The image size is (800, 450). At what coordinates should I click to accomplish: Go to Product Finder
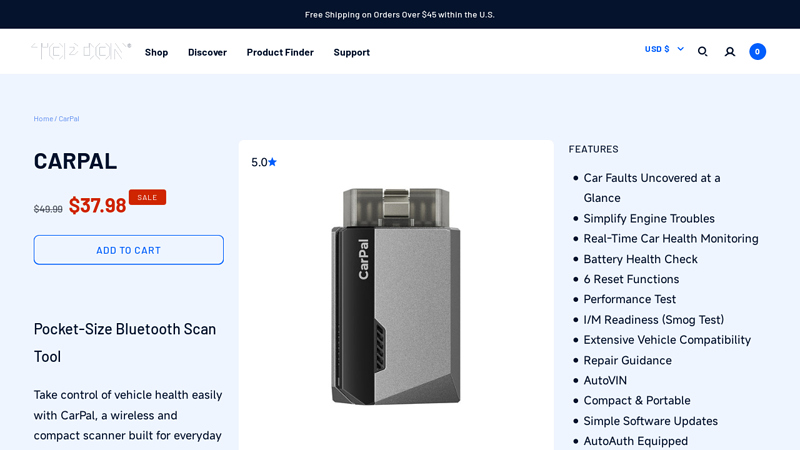tap(280, 52)
